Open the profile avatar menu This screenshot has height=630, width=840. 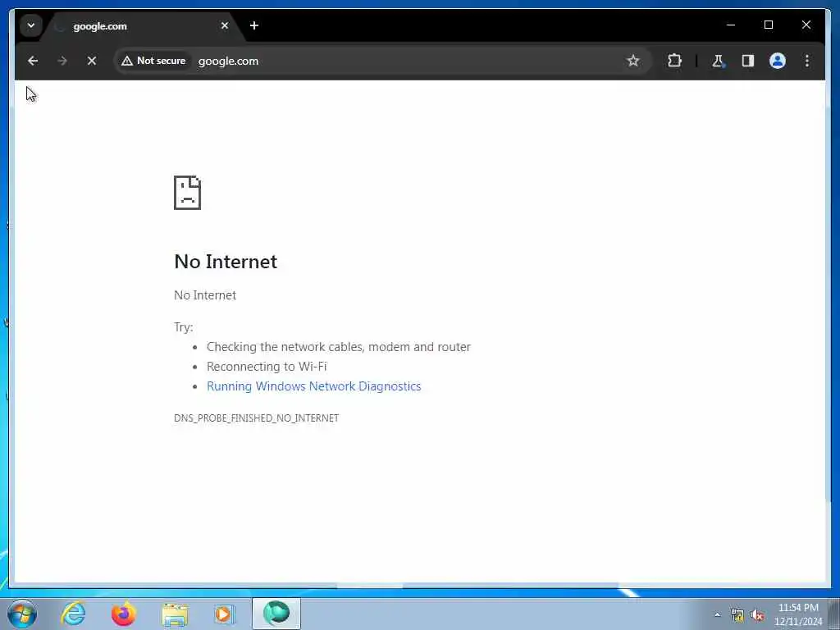(x=778, y=61)
